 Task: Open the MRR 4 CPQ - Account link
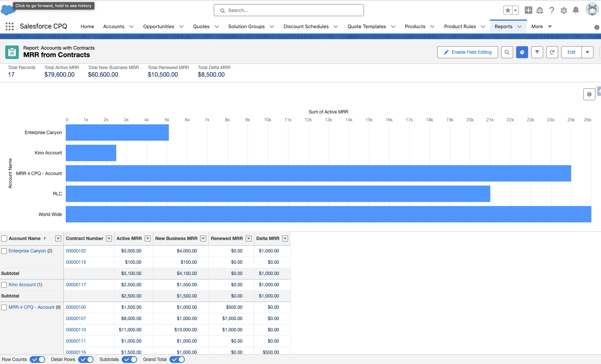(x=32, y=307)
